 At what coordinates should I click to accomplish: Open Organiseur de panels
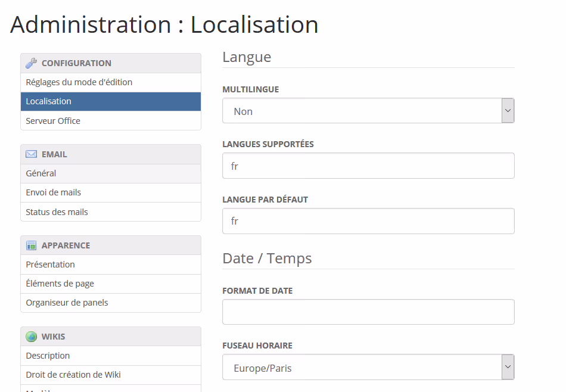click(x=67, y=303)
